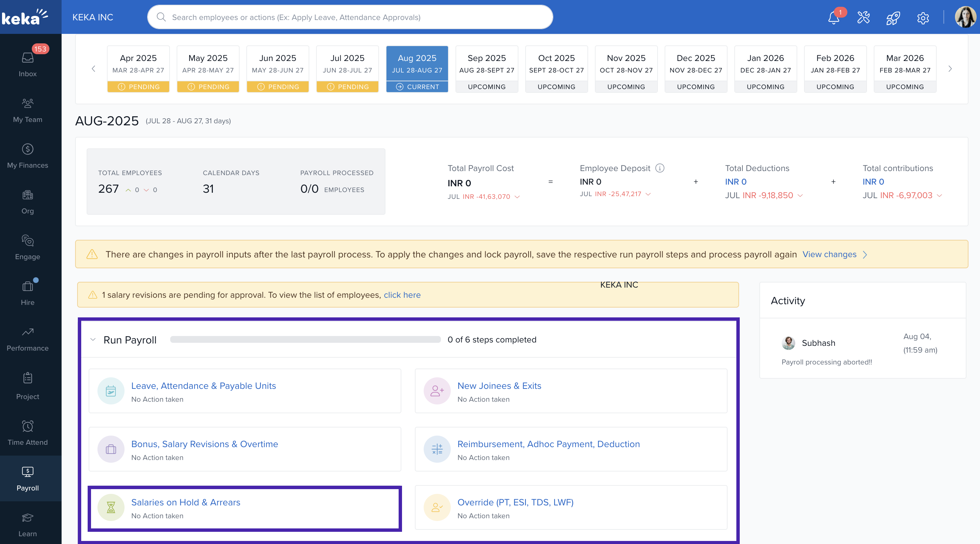Click the Run Payroll progress bar
Screen dimensions: 980x544
[305, 339]
